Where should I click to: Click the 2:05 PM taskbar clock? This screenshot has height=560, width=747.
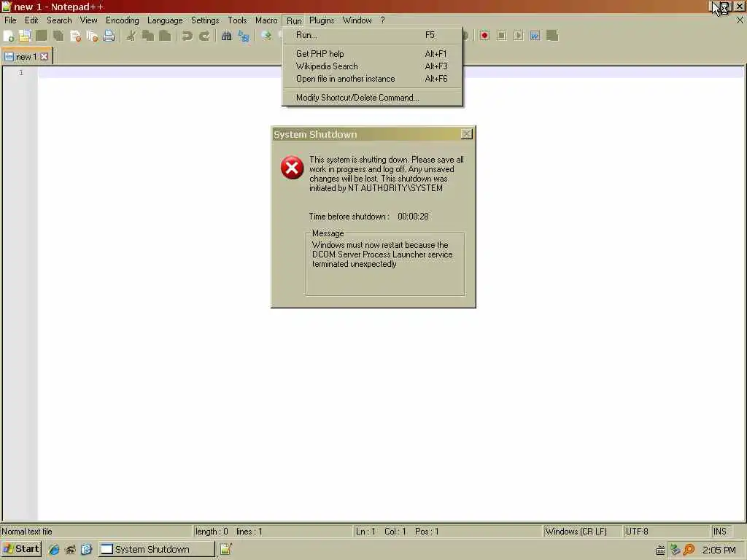(x=719, y=550)
